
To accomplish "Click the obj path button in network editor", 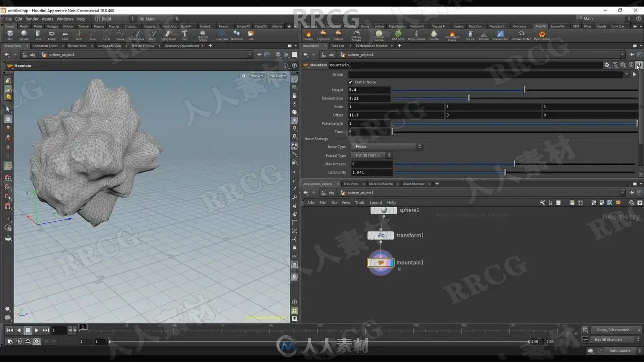I will tap(329, 193).
